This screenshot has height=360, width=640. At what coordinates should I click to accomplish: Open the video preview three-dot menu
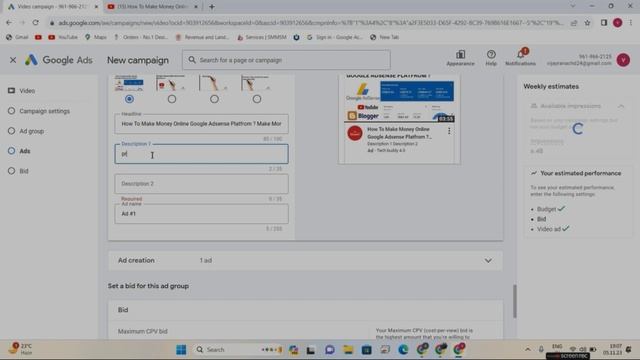coord(449,131)
